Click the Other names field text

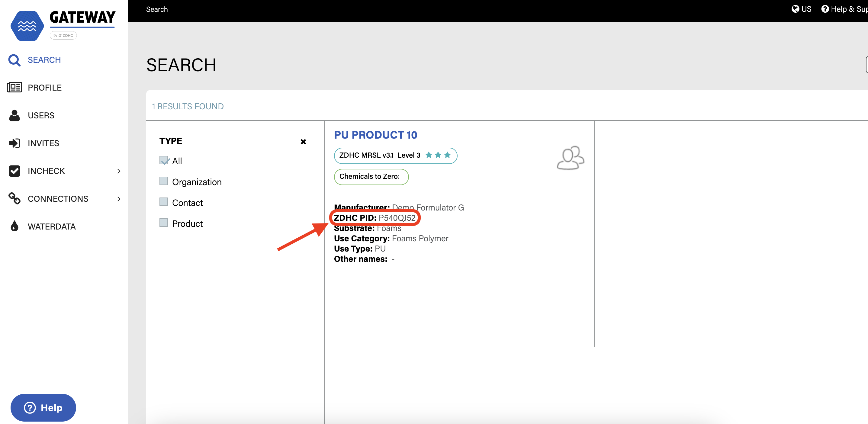pos(364,259)
